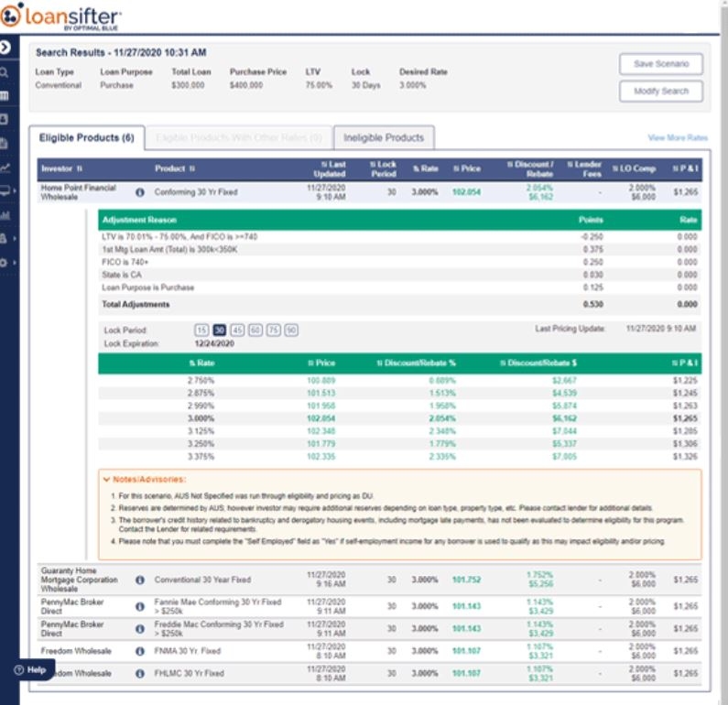This screenshot has height=705, width=728.
Task: Click info icon for Fannie Mae Conforming row
Action: (140, 606)
